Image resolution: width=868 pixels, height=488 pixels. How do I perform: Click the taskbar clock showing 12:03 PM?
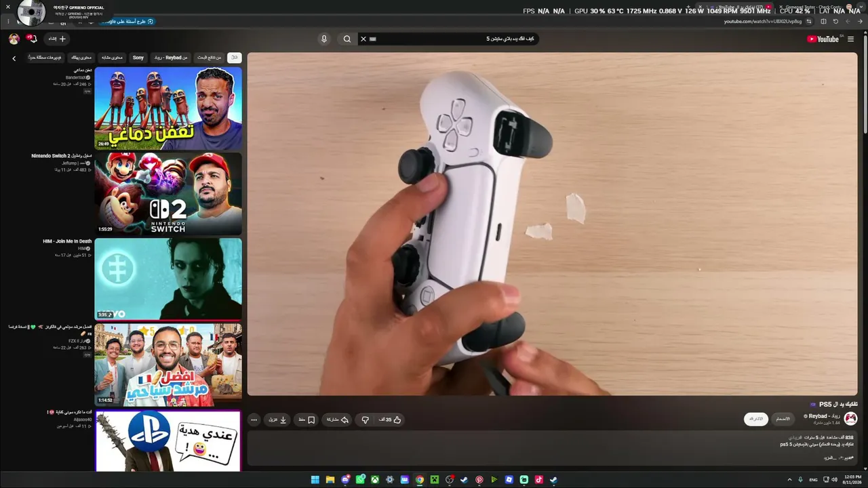pyautogui.click(x=852, y=480)
